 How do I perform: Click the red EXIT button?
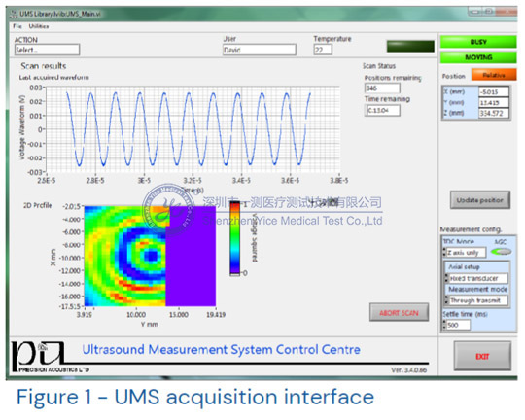(482, 356)
